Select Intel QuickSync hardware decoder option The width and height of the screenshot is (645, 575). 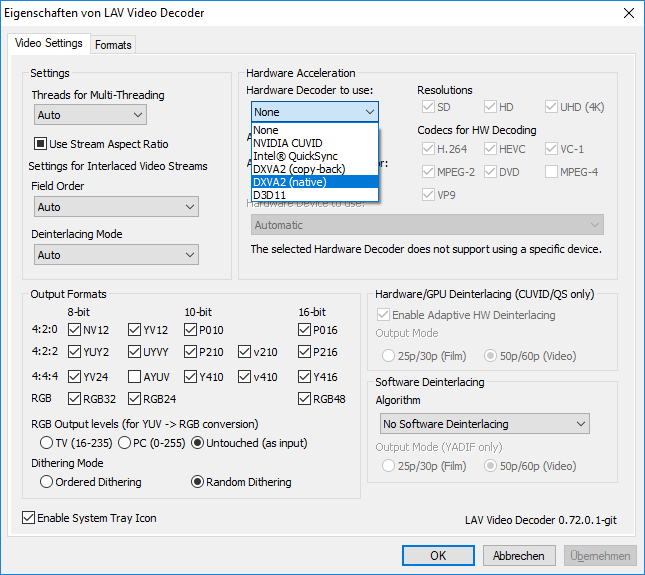pyautogui.click(x=295, y=156)
